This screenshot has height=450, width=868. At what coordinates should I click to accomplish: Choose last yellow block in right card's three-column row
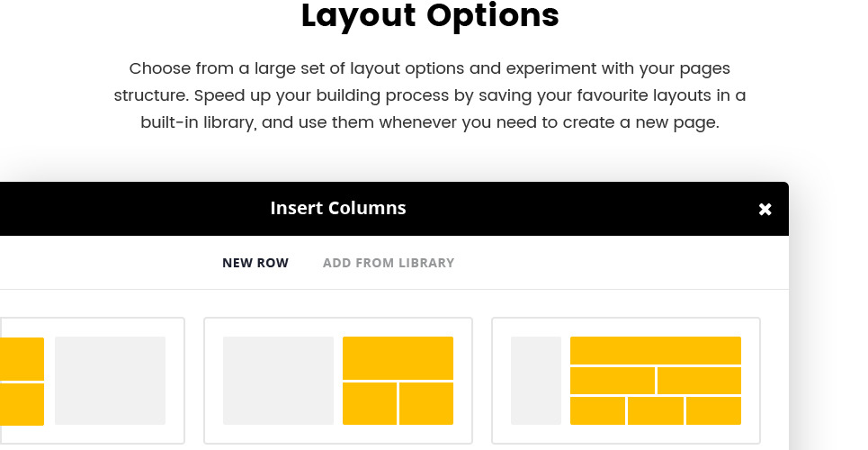[x=713, y=410]
